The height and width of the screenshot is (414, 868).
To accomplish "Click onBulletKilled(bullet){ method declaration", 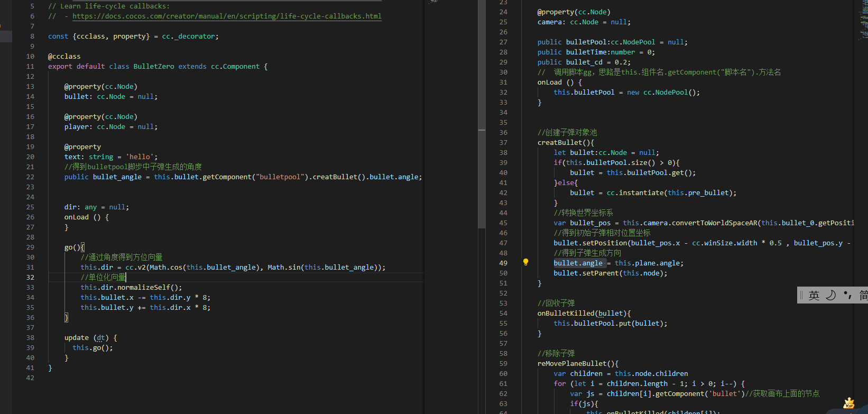I will pyautogui.click(x=584, y=314).
